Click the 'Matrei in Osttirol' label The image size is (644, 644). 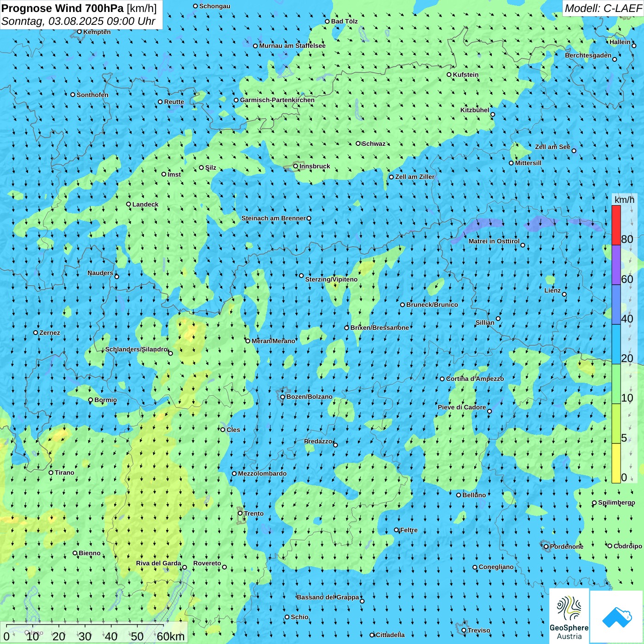[x=494, y=241]
